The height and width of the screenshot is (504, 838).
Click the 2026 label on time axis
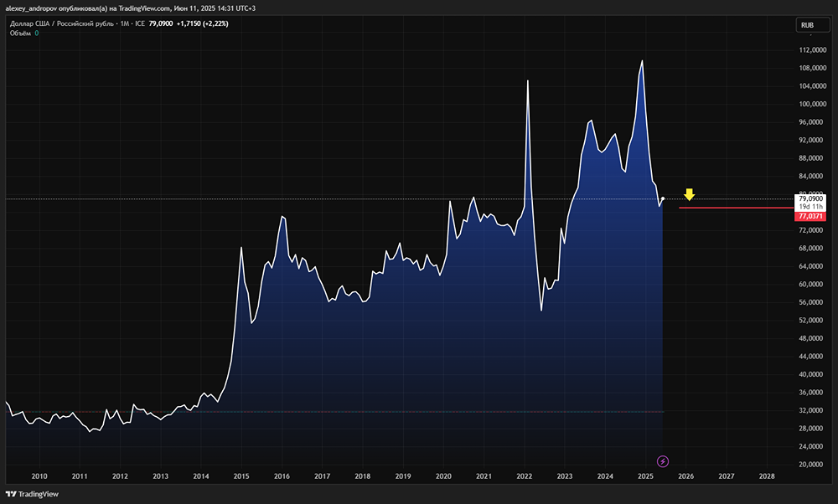685,476
